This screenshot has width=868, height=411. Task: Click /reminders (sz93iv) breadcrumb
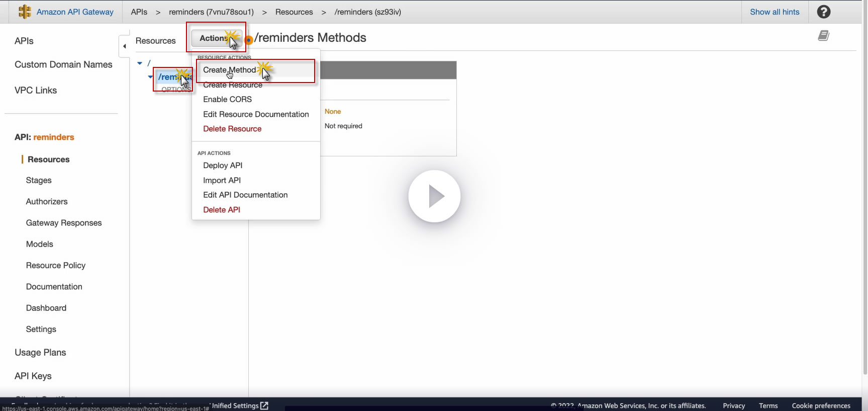coord(368,12)
